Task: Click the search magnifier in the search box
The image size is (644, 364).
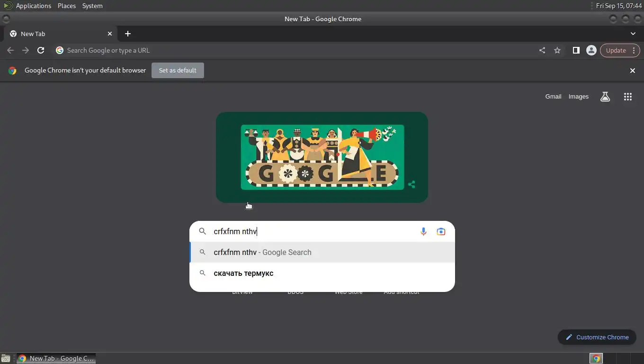Action: pos(203,231)
